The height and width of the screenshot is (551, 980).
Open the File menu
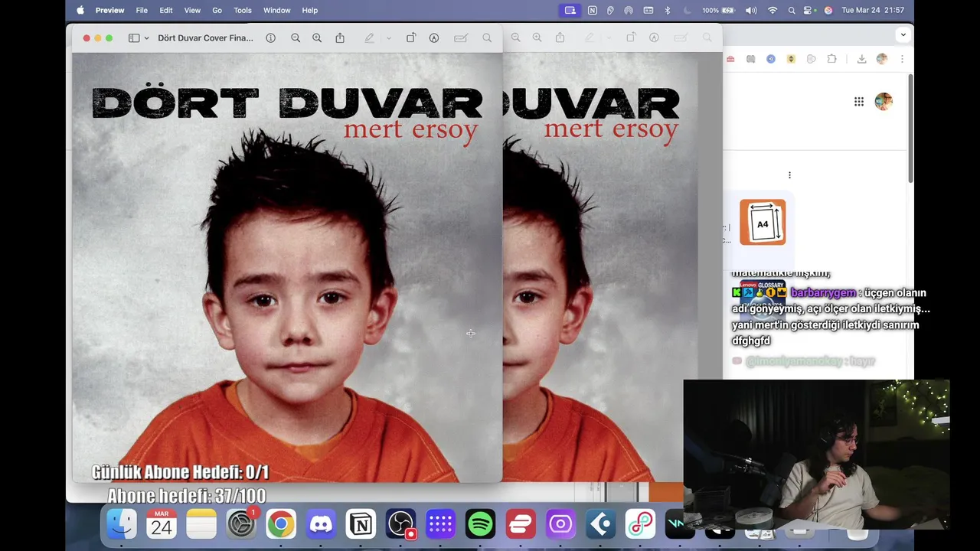tap(142, 10)
